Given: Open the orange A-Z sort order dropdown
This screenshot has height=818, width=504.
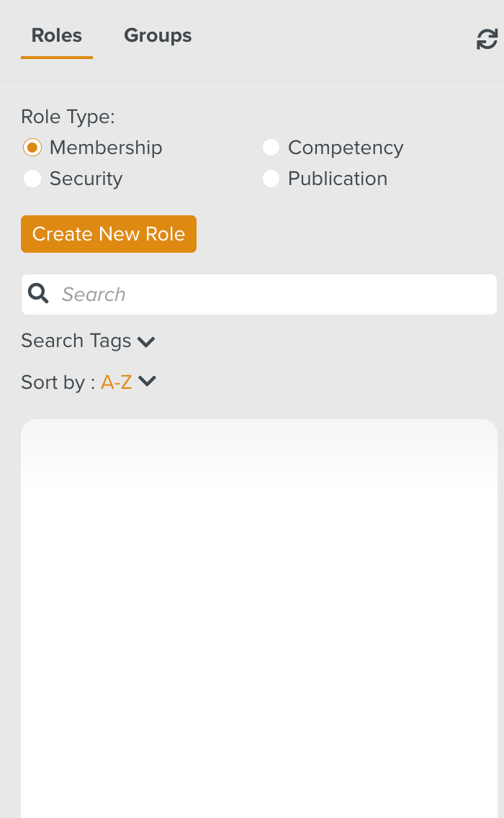Looking at the screenshot, I should 117,382.
